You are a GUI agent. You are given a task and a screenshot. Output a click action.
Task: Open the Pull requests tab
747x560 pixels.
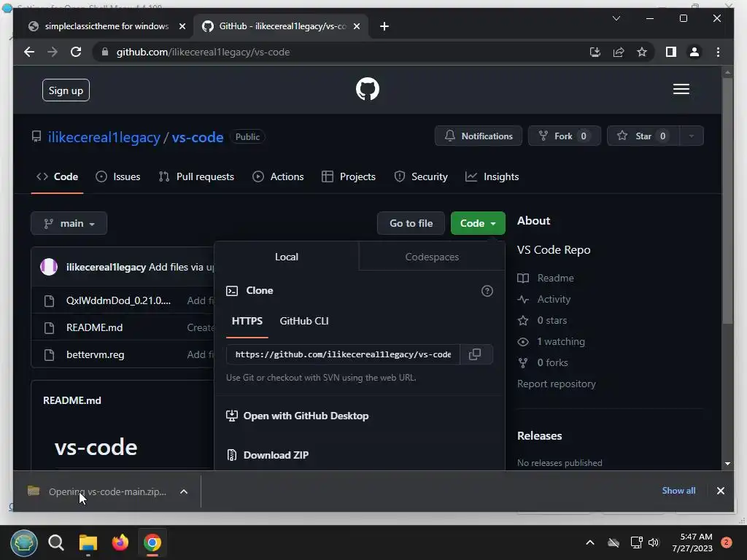tap(196, 176)
